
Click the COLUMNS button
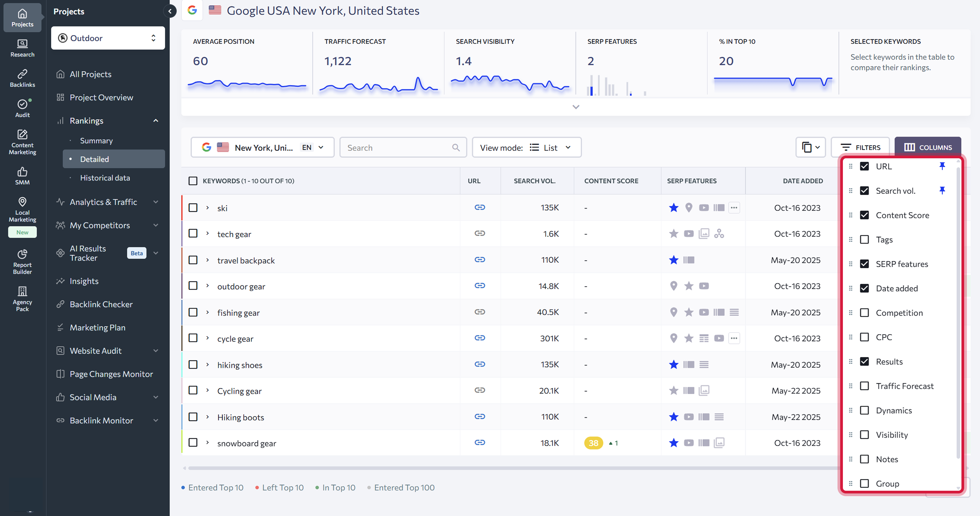coord(927,147)
